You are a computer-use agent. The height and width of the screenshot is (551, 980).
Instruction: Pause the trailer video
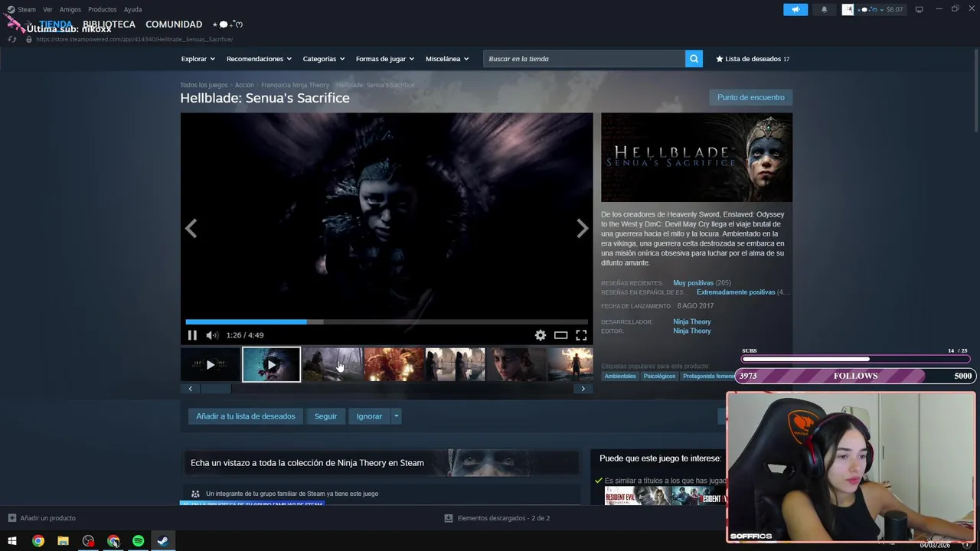click(192, 335)
